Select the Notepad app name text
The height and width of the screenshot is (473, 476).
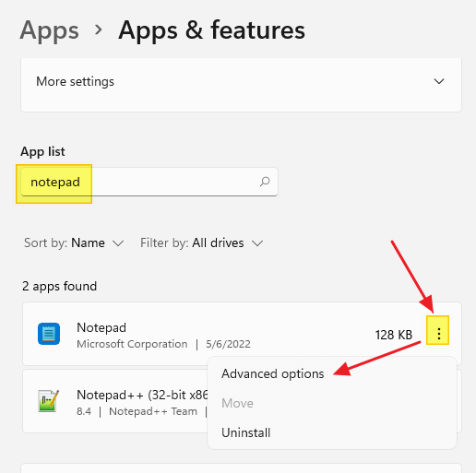pyautogui.click(x=101, y=327)
